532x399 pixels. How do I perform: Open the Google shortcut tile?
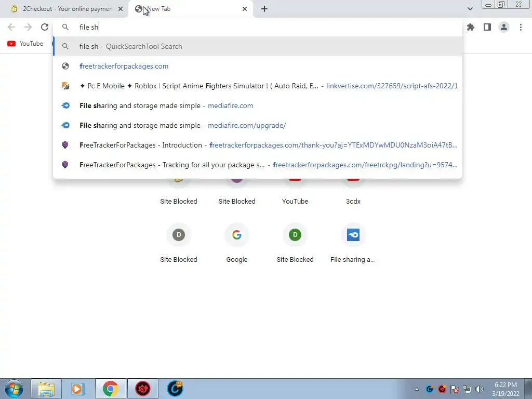click(x=237, y=243)
